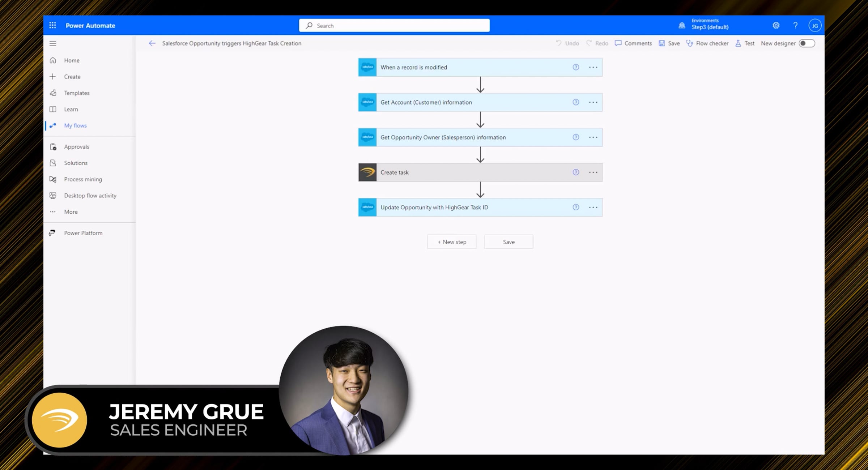This screenshot has width=868, height=470.
Task: Open ellipsis menu on Create task step
Action: [x=593, y=172]
